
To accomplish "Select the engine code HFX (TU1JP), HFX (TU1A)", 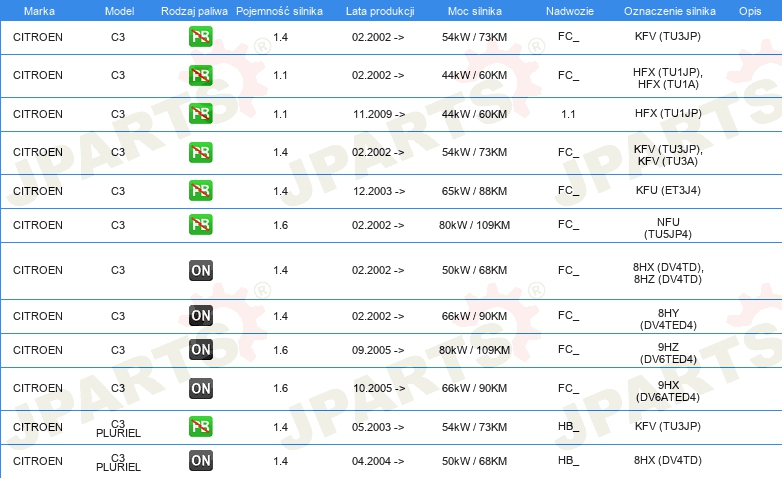I will click(x=668, y=78).
